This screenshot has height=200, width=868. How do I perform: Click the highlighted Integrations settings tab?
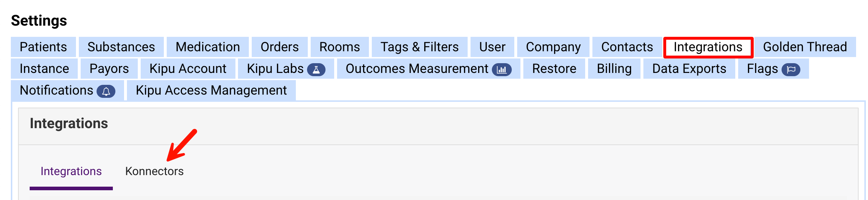(x=708, y=47)
